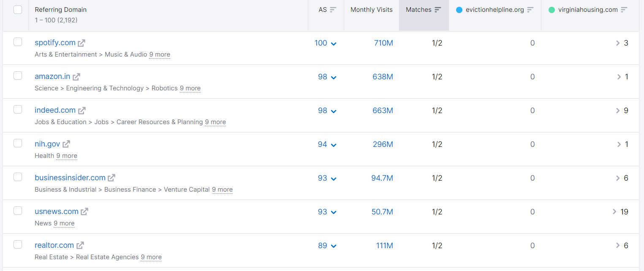
Task: Open the businessinsider.com domain link
Action: pos(70,178)
